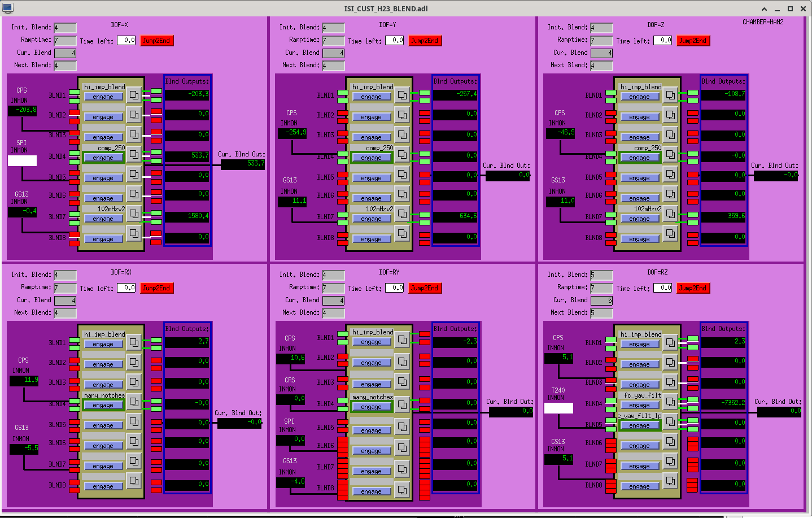Click the Cur. Blnd Out value in DOF=X
Screen dimensions: 812x518
[243, 164]
